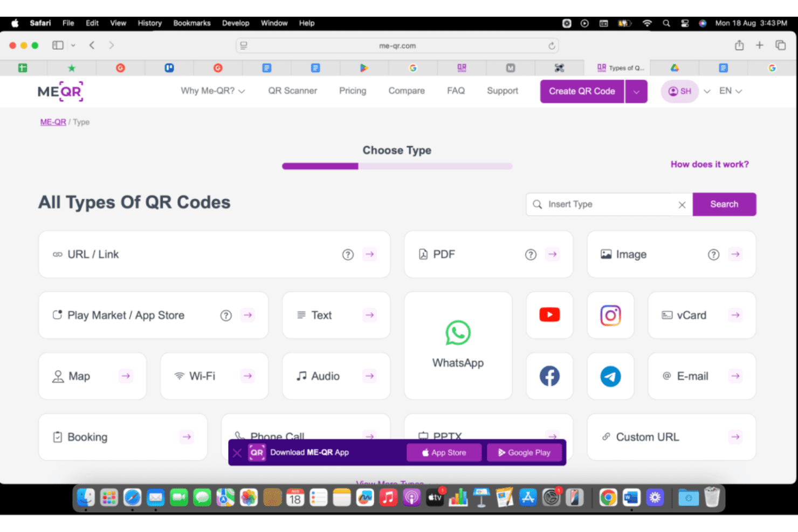Click the App Store download button
The width and height of the screenshot is (798, 532).
[x=444, y=453]
